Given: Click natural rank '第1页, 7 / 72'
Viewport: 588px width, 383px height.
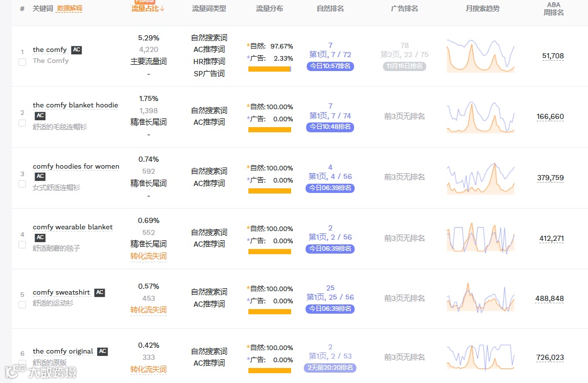Looking at the screenshot, I should [330, 55].
